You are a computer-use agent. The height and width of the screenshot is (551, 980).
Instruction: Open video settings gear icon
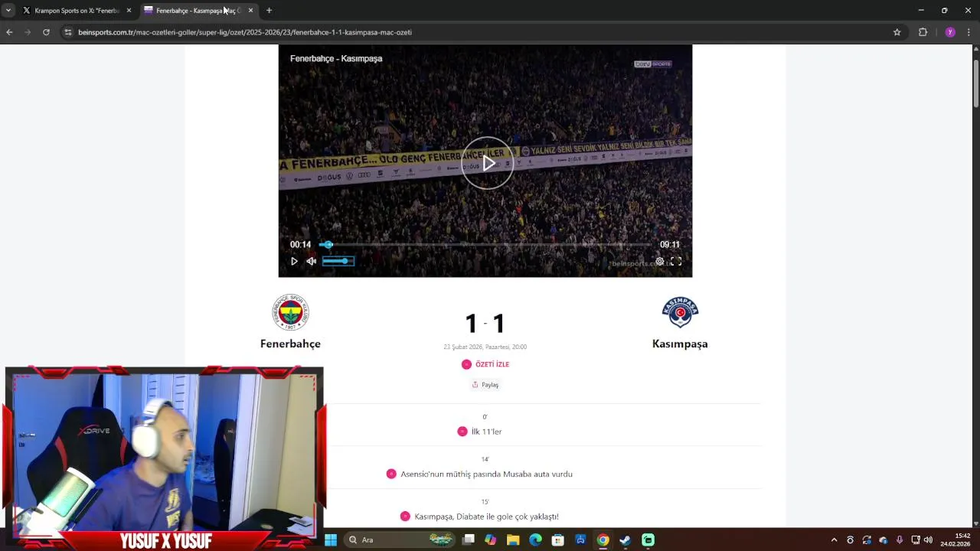click(x=659, y=262)
